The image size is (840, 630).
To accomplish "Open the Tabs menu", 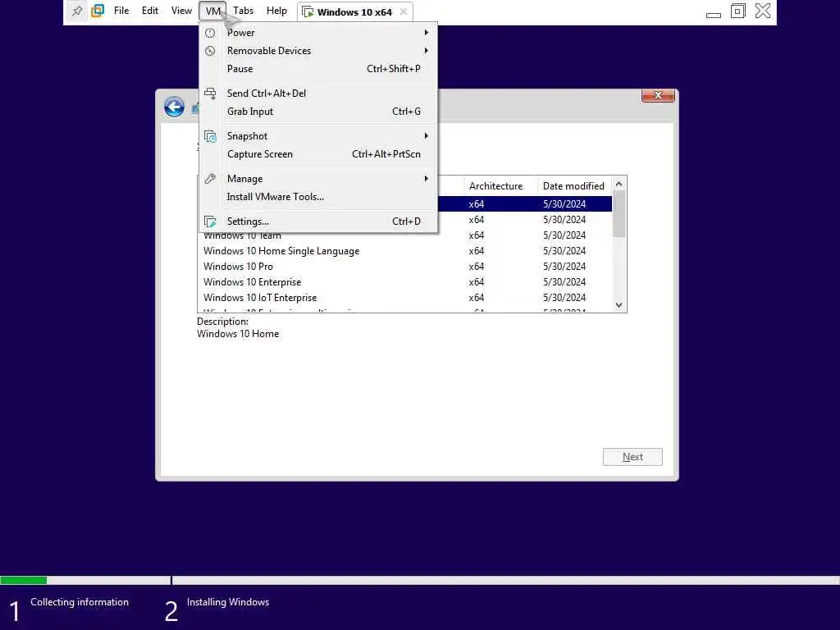I will tap(243, 11).
